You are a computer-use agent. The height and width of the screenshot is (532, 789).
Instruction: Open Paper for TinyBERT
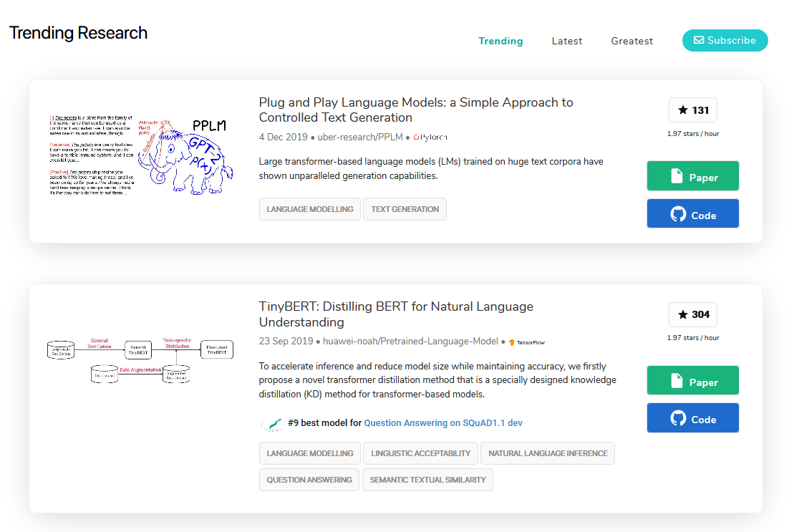click(x=692, y=382)
